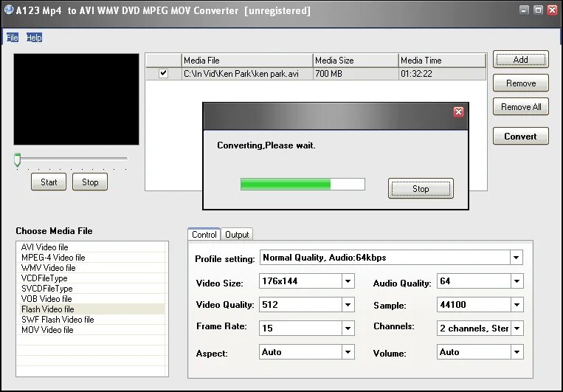Open the Frame Rate dropdown

click(348, 328)
